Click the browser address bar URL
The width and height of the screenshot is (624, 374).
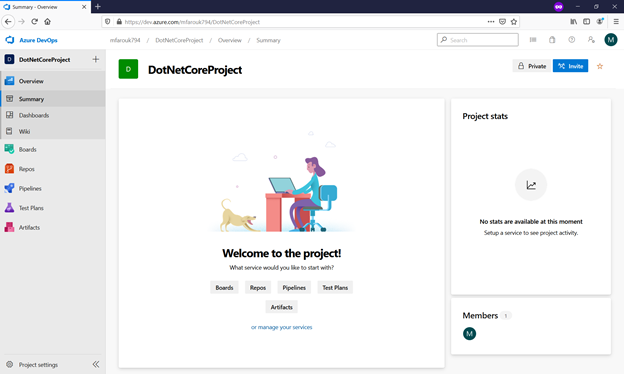coord(192,22)
